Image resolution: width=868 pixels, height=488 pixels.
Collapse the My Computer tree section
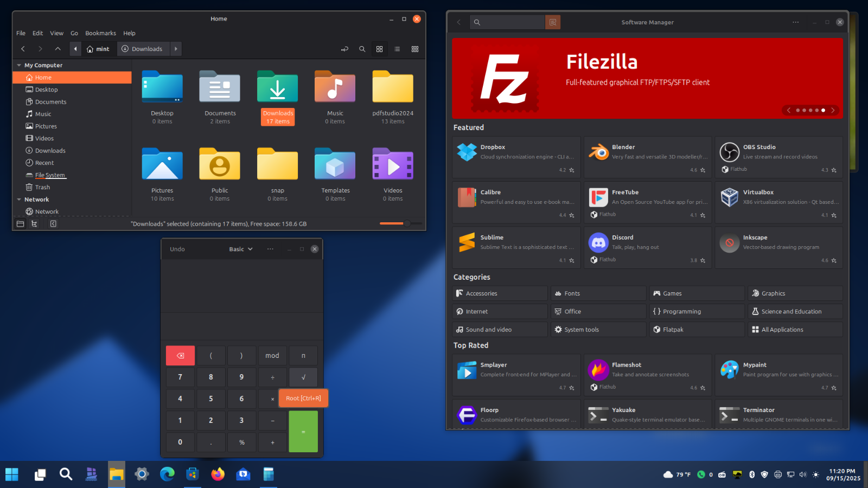[19, 65]
